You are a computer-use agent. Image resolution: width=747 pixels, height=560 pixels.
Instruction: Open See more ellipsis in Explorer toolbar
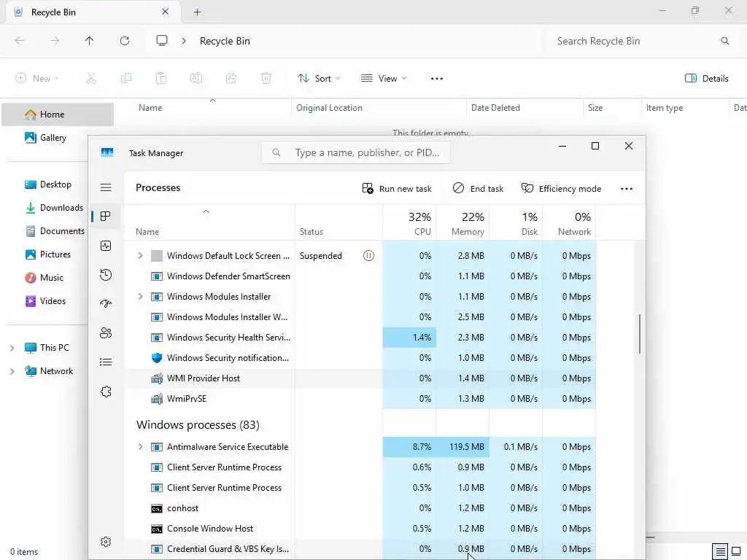437,79
